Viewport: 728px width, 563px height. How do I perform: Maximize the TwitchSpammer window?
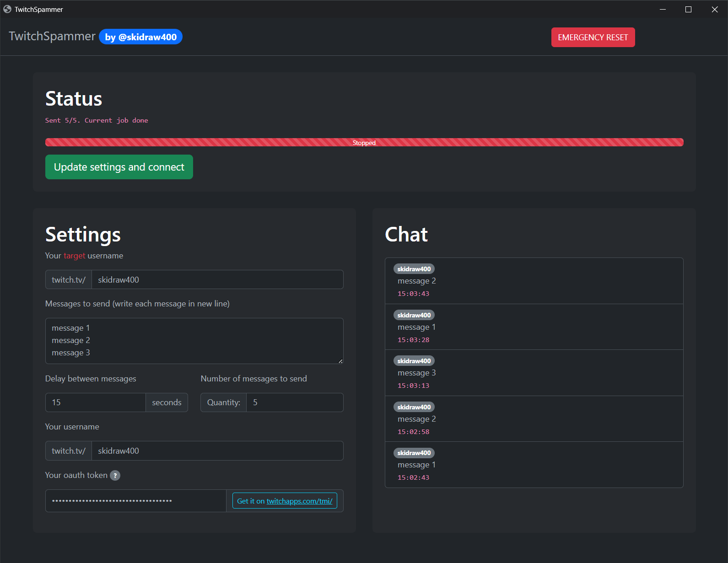[688, 9]
